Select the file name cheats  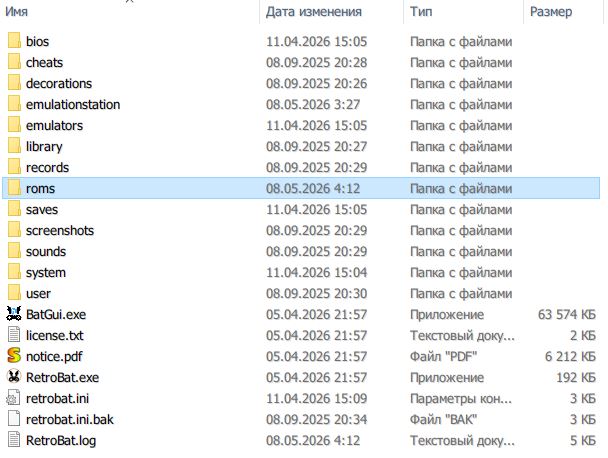point(44,62)
